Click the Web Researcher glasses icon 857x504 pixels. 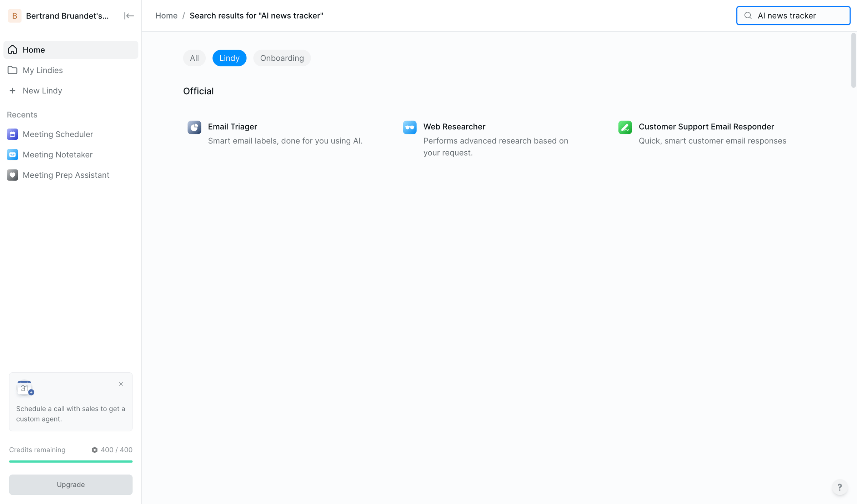point(410,127)
